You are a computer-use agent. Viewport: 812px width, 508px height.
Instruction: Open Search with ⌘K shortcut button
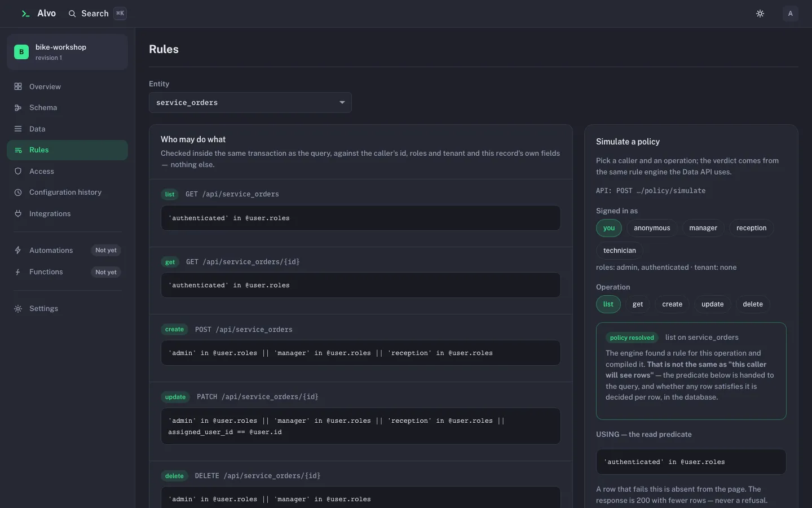point(97,14)
